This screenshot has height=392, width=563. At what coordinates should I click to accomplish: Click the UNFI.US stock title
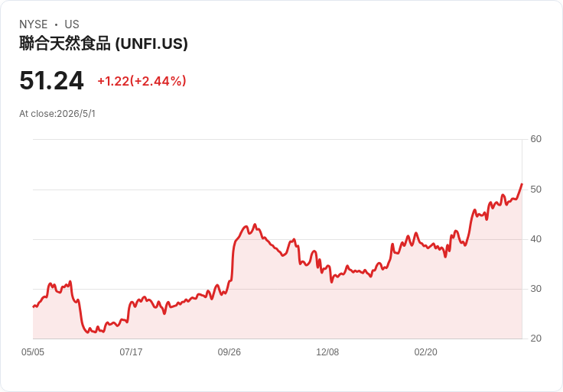click(103, 44)
